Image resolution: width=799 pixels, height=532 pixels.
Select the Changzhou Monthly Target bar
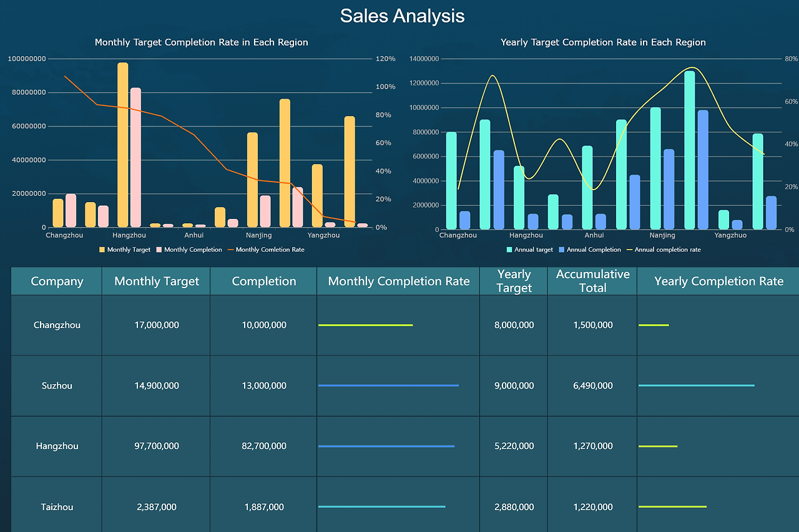click(57, 212)
